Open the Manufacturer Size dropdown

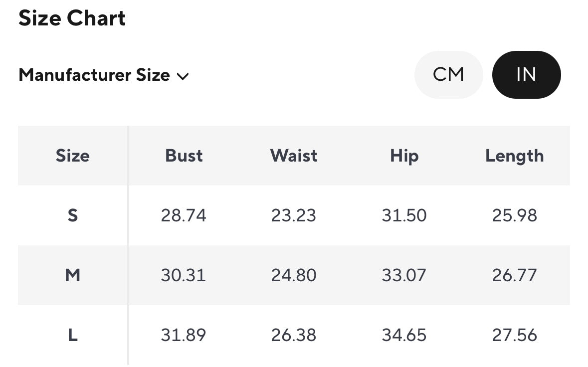click(x=94, y=75)
